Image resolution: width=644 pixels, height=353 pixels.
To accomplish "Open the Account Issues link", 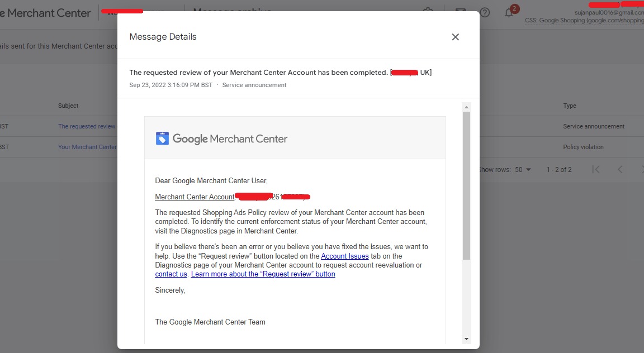I will pyautogui.click(x=344, y=256).
